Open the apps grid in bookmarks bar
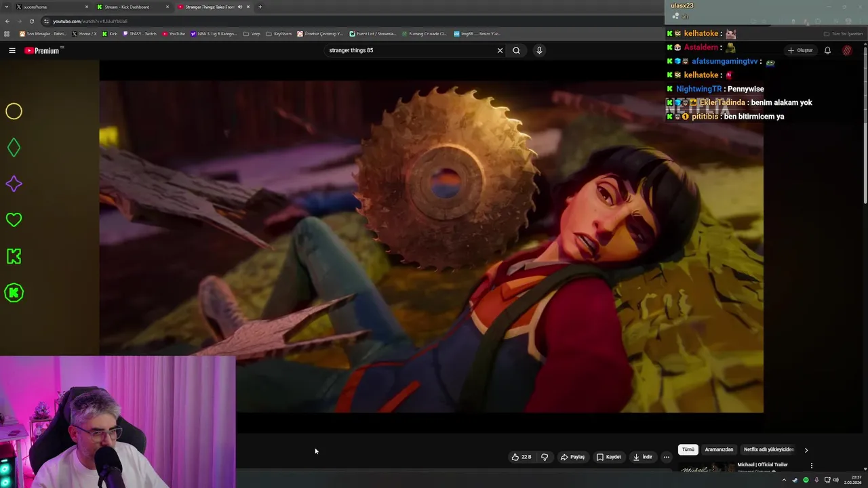The height and width of the screenshot is (488, 868). [7, 33]
